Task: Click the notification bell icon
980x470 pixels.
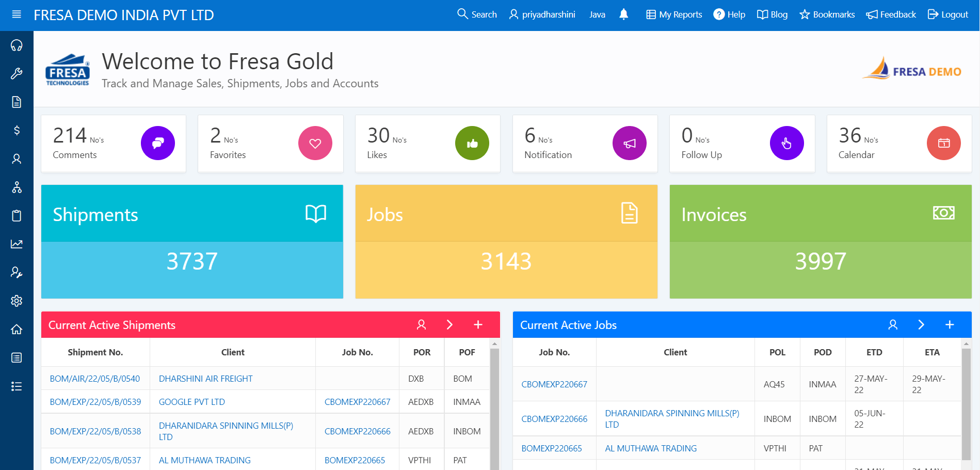Action: [623, 14]
